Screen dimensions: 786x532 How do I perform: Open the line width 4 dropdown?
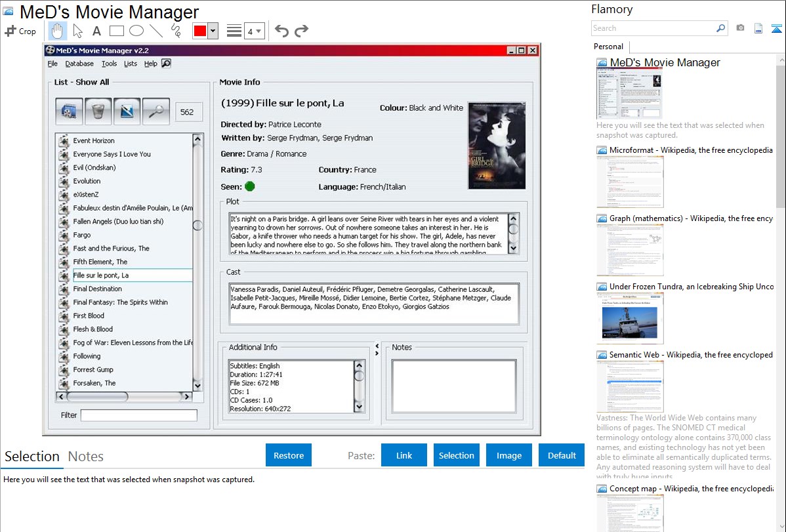254,31
